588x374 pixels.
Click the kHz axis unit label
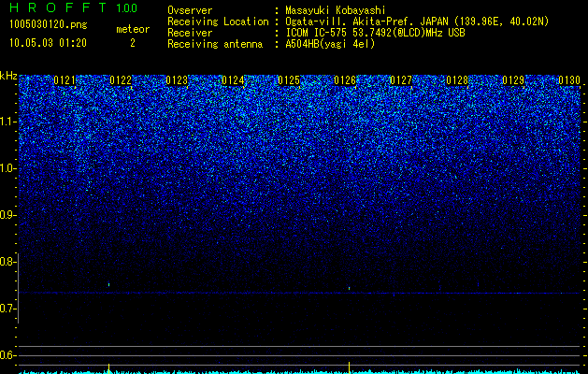tap(8, 76)
